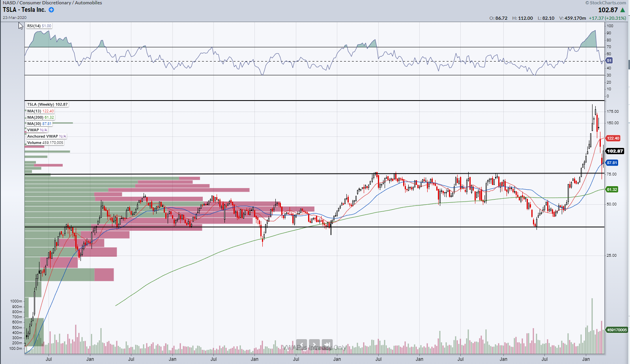Click the green up-triangle next to price 102.87
630x364 pixels.
click(623, 10)
